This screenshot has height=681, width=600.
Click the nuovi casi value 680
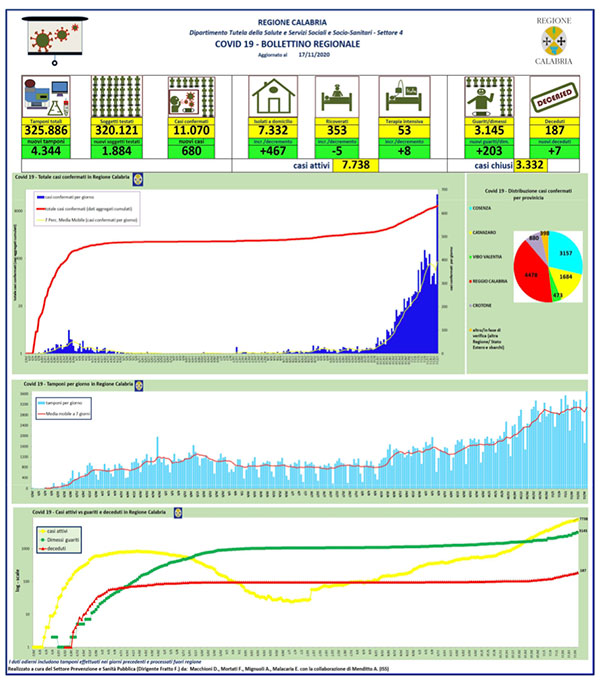pos(192,151)
